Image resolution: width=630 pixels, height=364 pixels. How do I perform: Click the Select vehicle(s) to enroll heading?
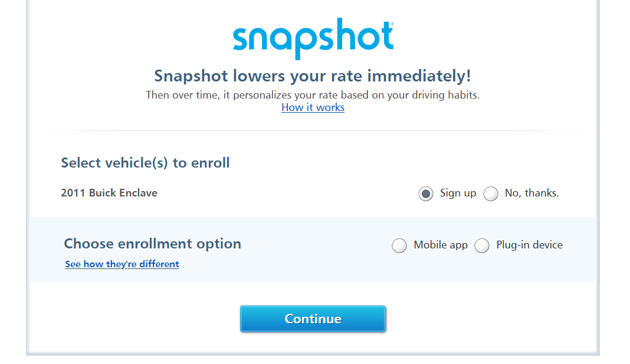pos(145,163)
